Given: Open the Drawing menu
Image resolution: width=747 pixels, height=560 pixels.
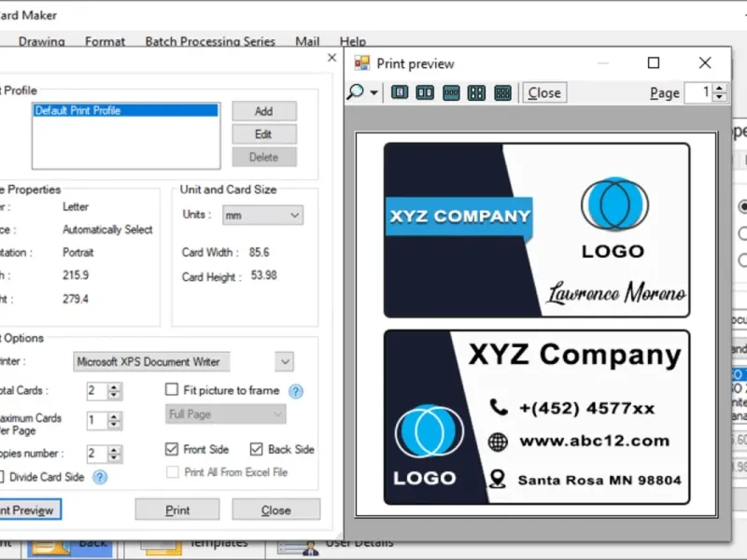Looking at the screenshot, I should click(42, 41).
